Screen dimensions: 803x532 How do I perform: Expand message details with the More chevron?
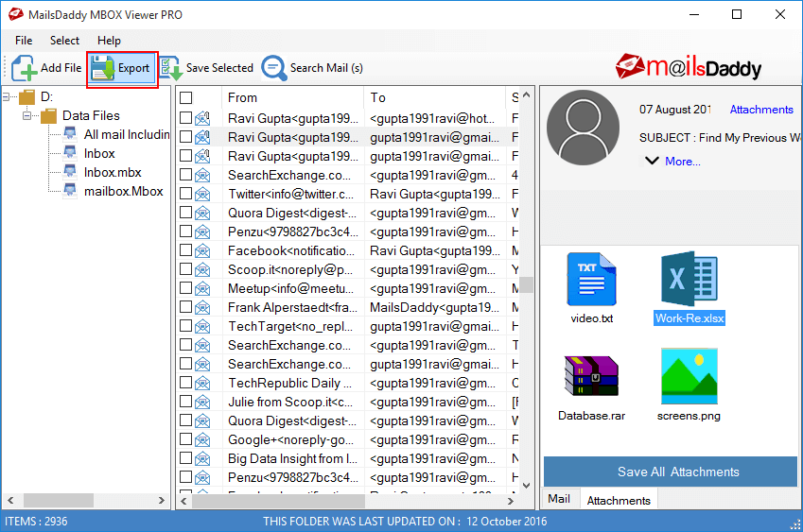click(x=652, y=161)
